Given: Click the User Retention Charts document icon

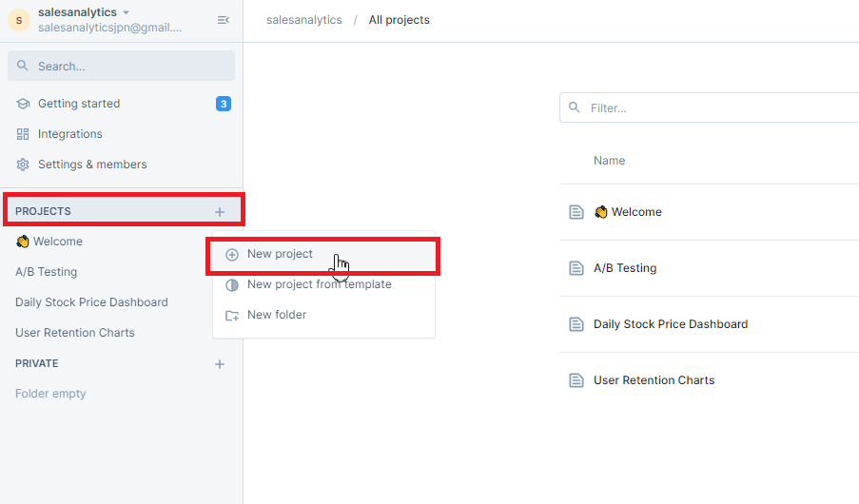Looking at the screenshot, I should [x=576, y=380].
